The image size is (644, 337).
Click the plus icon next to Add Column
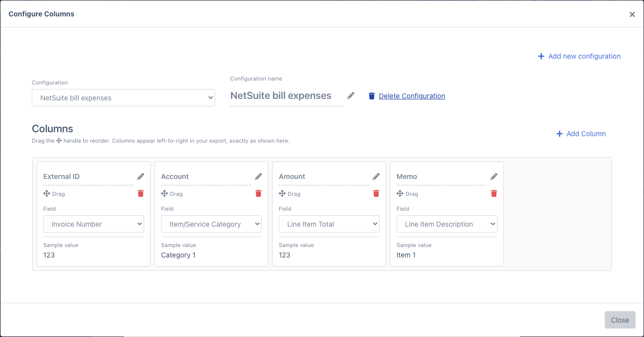560,134
